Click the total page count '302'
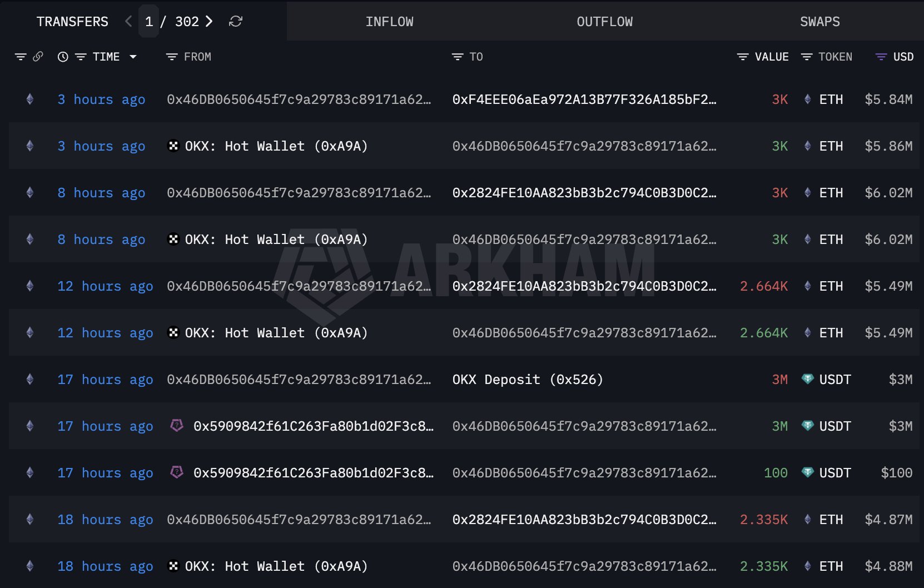 click(x=187, y=21)
